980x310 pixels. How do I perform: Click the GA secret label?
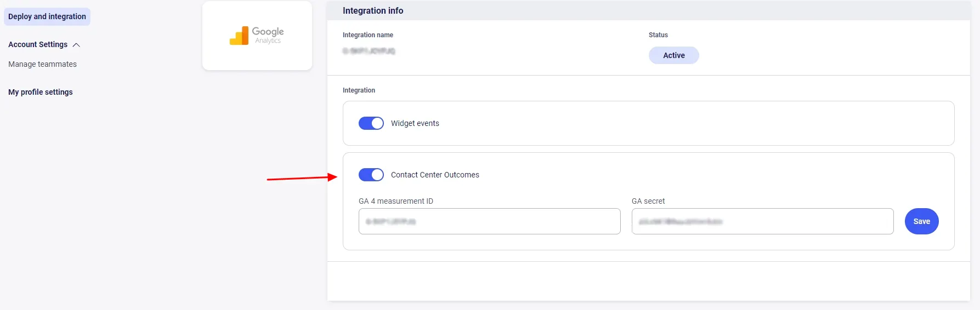tap(648, 201)
